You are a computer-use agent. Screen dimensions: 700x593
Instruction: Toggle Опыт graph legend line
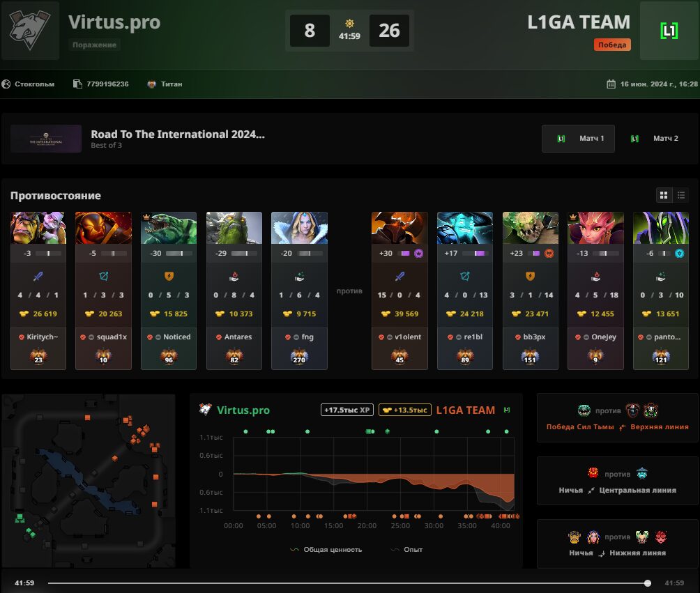[x=406, y=549]
